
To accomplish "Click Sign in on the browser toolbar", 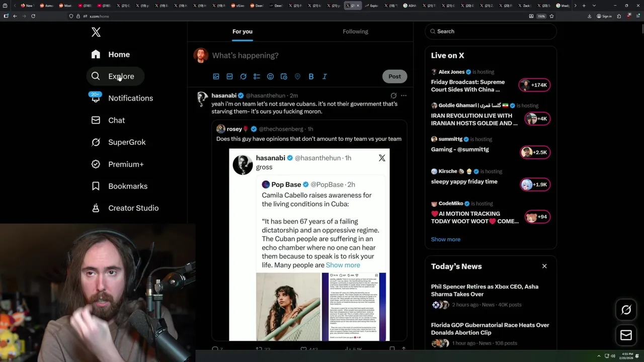I will click(x=604, y=16).
